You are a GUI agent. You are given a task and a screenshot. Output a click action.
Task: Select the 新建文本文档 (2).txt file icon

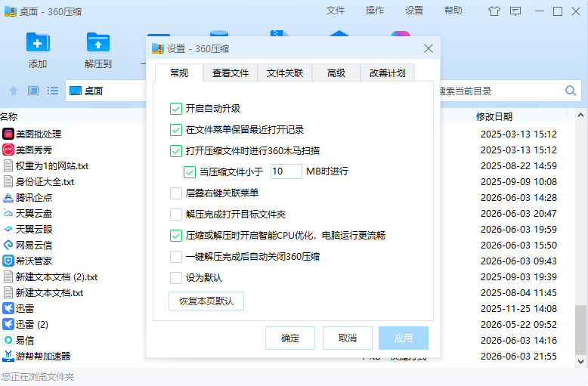8,276
